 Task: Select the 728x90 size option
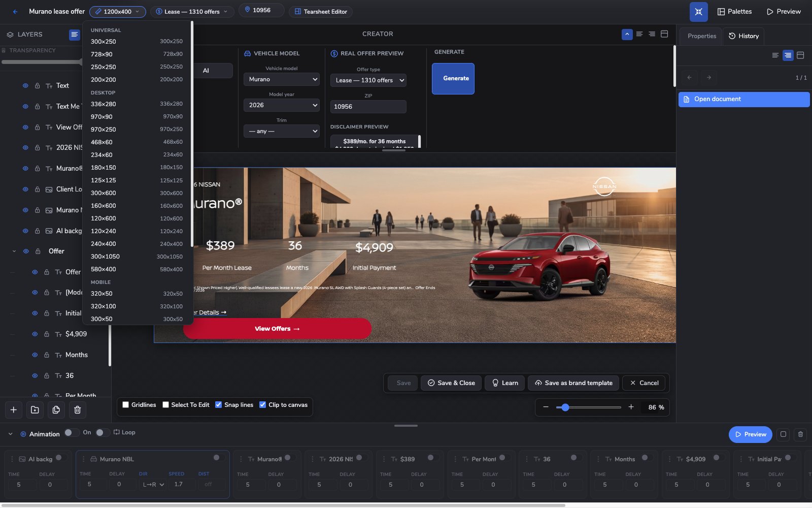137,54
